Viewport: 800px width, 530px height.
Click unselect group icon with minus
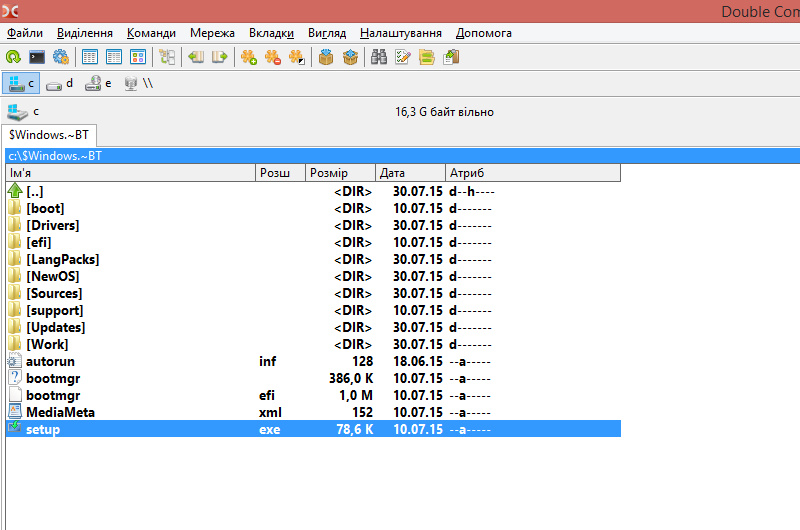tap(273, 57)
